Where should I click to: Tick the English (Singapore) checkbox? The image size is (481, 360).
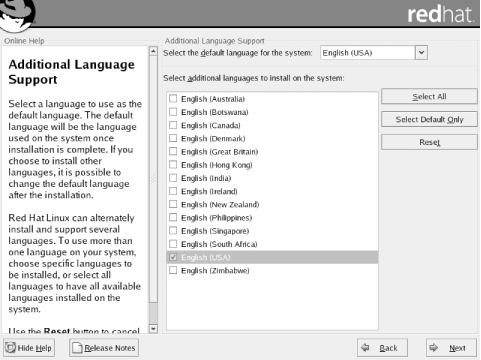tap(173, 231)
